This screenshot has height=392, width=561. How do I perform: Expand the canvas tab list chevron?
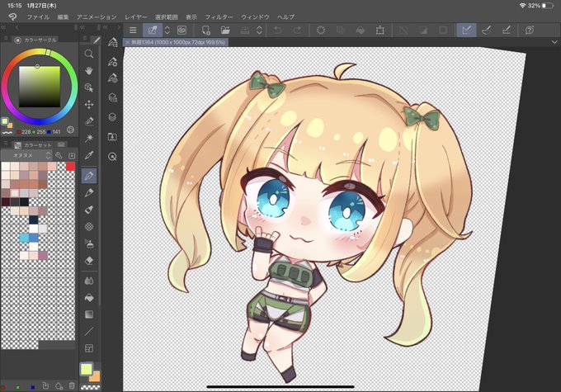click(554, 42)
